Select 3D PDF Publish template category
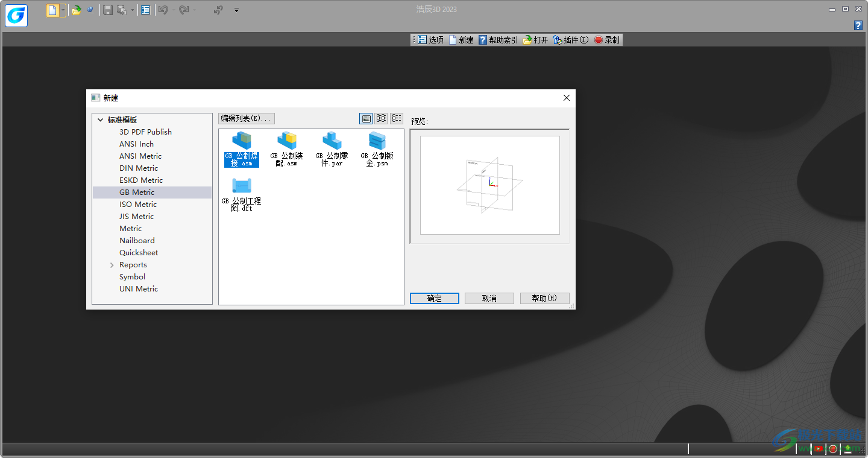The height and width of the screenshot is (458, 868). click(145, 132)
